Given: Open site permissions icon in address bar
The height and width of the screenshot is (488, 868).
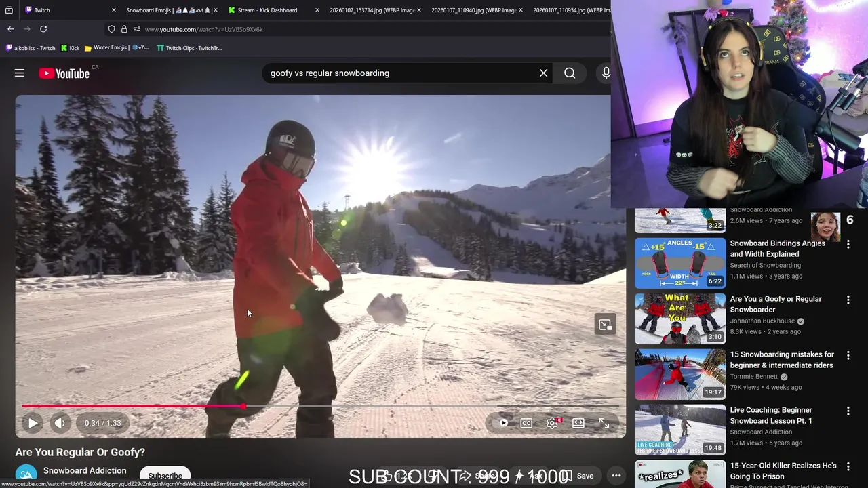Looking at the screenshot, I should (137, 29).
